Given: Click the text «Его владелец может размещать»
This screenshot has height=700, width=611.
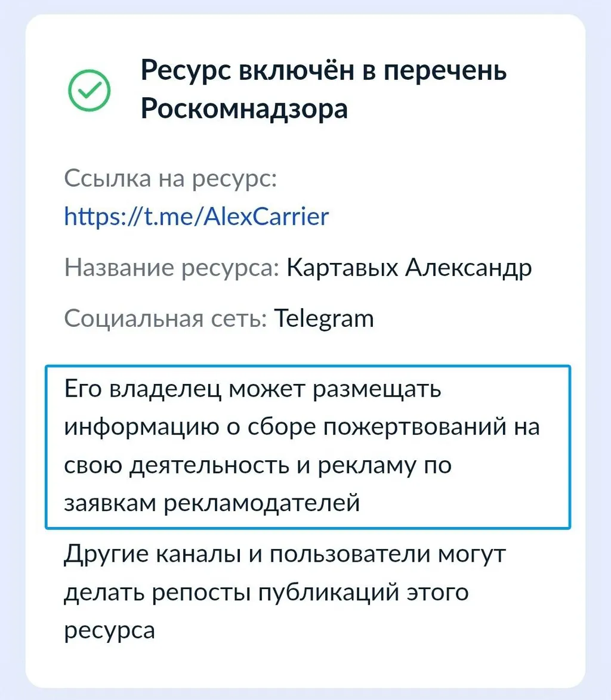Looking at the screenshot, I should [251, 389].
